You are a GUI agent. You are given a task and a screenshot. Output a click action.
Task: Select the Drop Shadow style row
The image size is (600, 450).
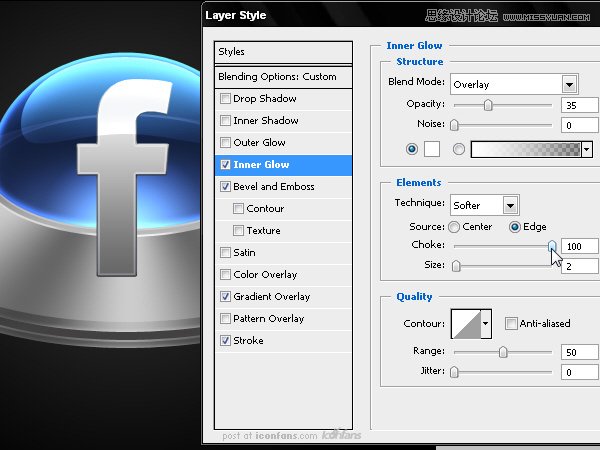point(283,99)
